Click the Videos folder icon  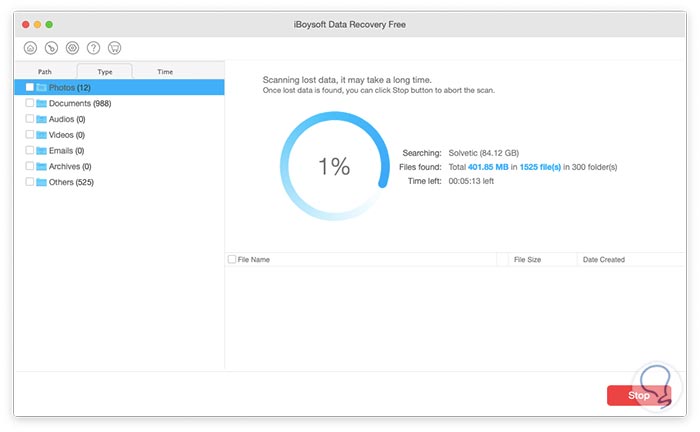pyautogui.click(x=42, y=135)
